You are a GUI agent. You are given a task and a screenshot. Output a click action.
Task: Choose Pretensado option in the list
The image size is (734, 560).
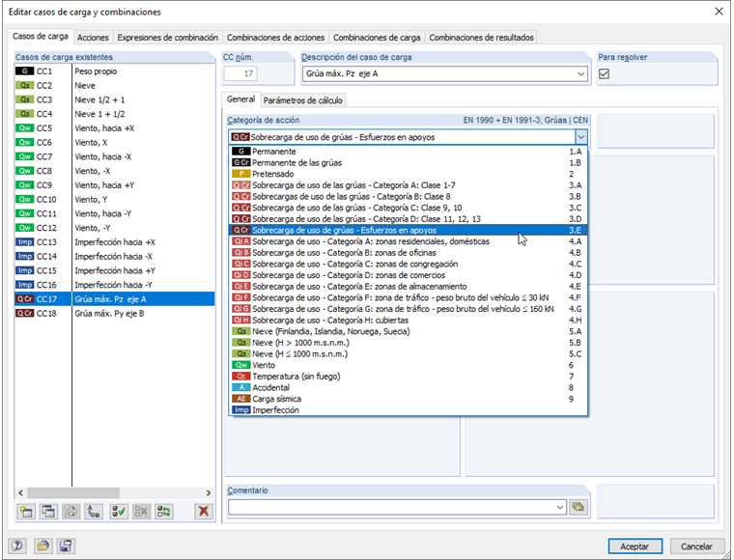409,174
